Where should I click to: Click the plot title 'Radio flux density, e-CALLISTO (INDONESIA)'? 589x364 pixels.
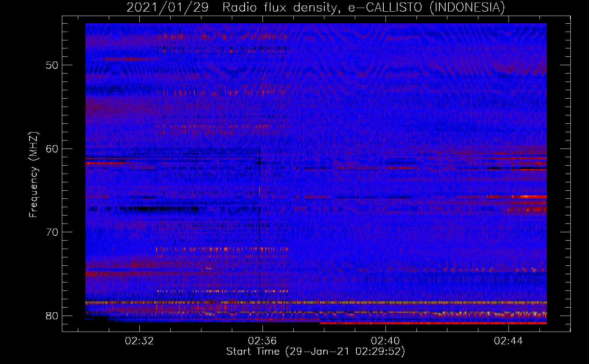coord(364,8)
